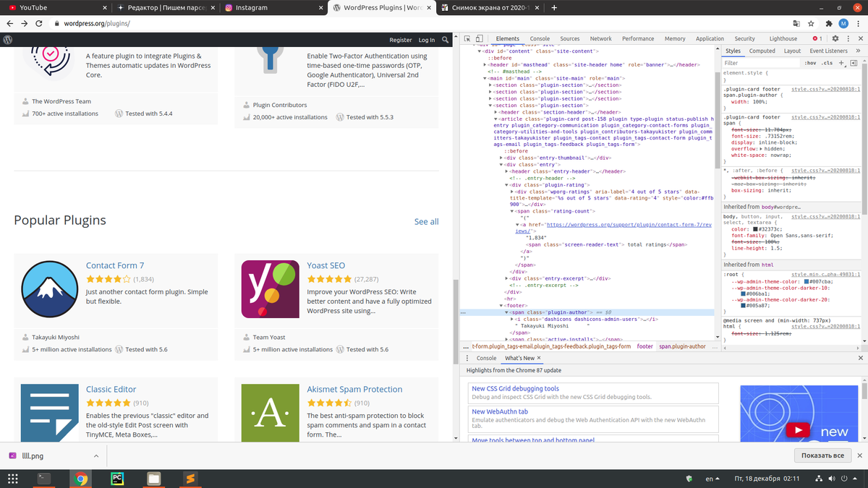The image size is (868, 488).
Task: Open the Chrome profile avatar
Action: (x=843, y=23)
